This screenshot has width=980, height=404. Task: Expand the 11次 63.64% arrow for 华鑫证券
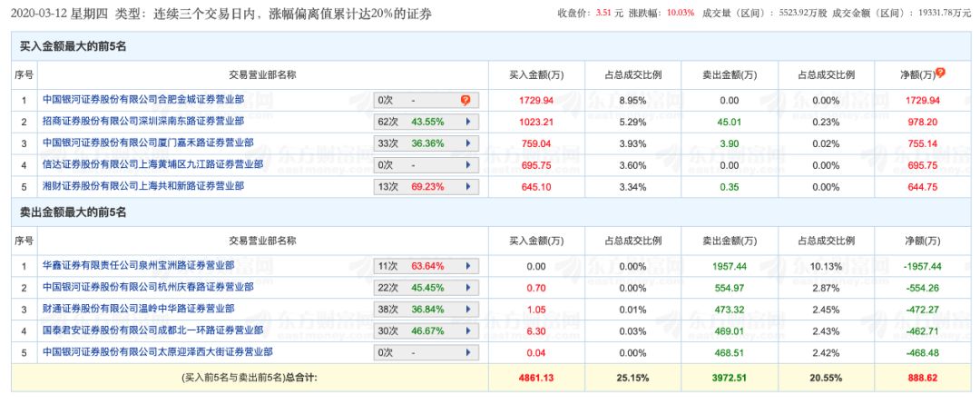(468, 266)
